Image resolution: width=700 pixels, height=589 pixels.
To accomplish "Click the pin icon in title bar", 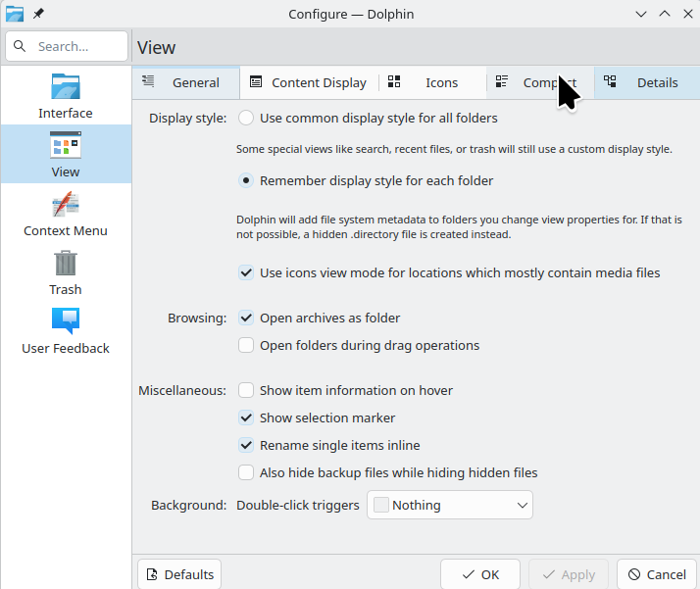I will [x=39, y=15].
